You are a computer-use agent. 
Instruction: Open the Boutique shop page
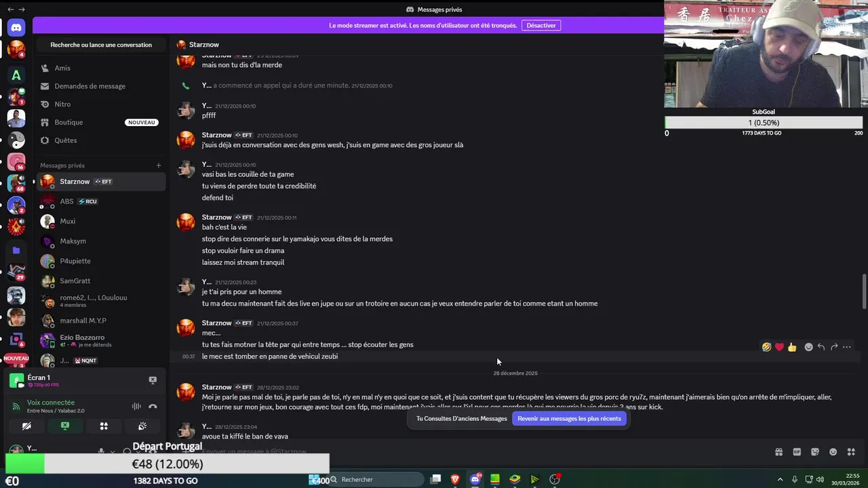coord(100,123)
